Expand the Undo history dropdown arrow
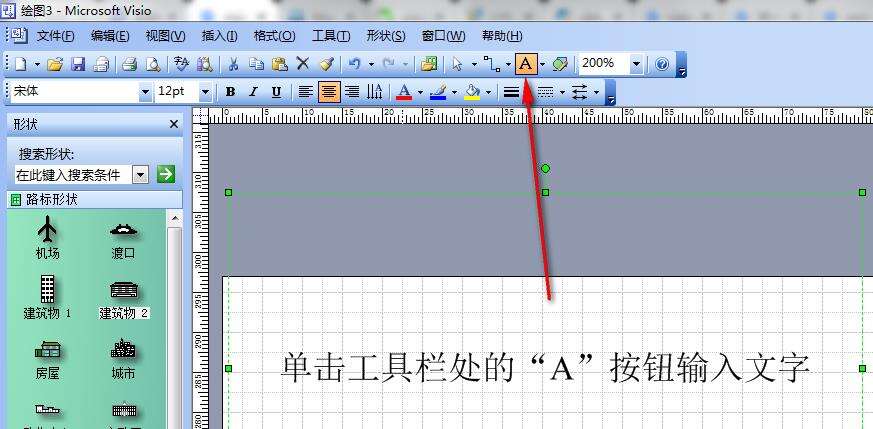The width and height of the screenshot is (873, 429). (x=371, y=65)
